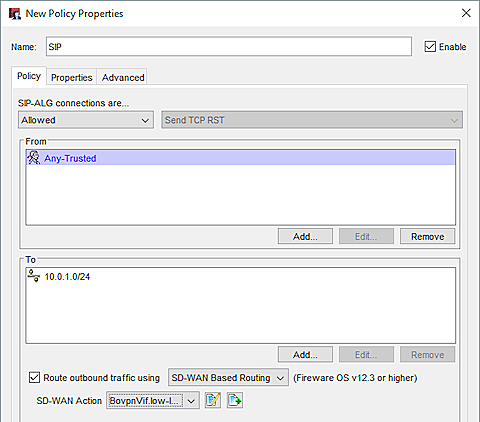Click Remove button in From section
The image size is (480, 422).
[x=428, y=236]
